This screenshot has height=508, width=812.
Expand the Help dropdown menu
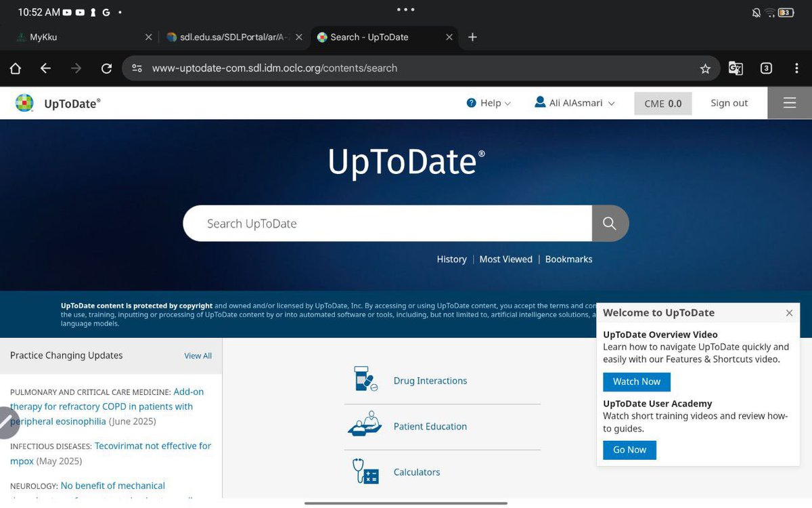(489, 103)
